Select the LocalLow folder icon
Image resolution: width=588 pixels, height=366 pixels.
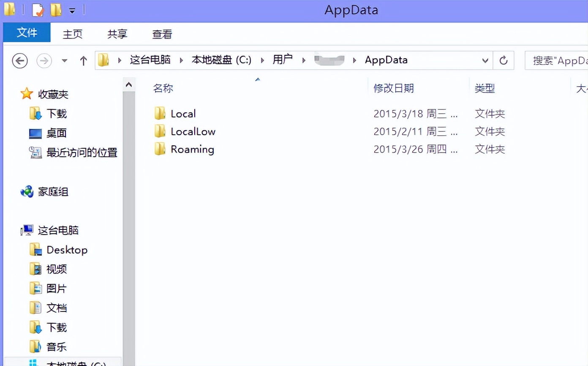click(x=160, y=131)
